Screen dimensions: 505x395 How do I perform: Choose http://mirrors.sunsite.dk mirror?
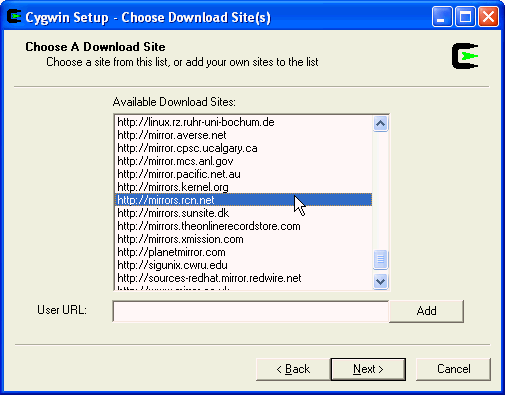243,213
